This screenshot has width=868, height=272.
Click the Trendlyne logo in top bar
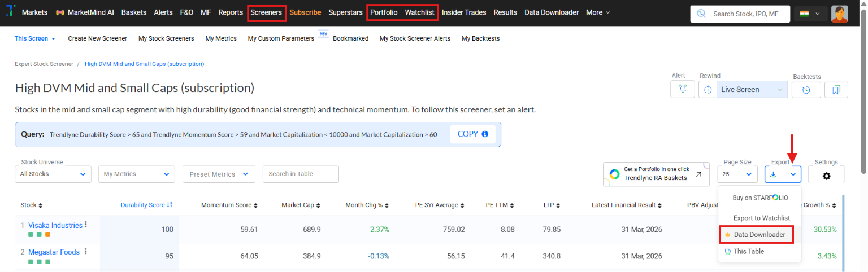(10, 12)
